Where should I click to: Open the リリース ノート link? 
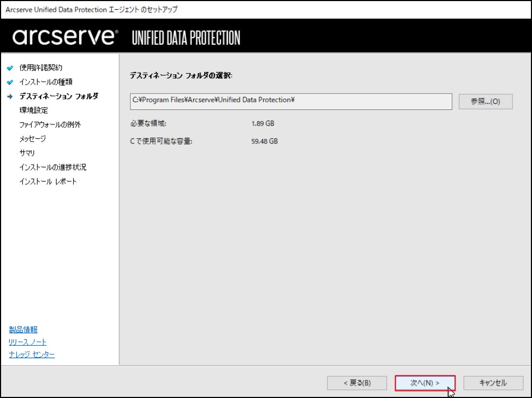27,342
